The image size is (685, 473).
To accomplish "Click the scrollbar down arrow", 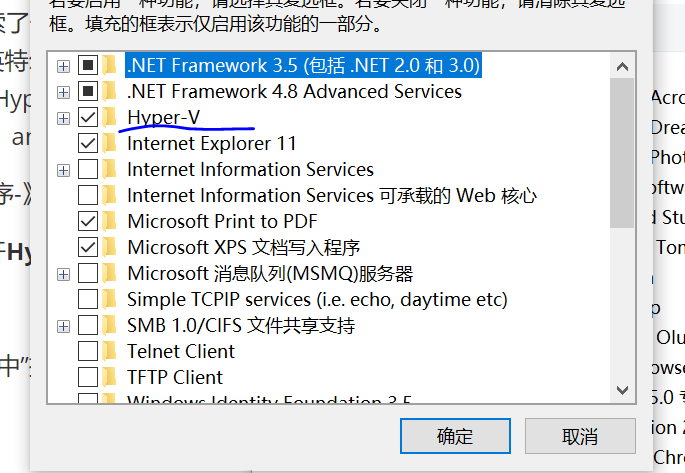I will pos(623,390).
